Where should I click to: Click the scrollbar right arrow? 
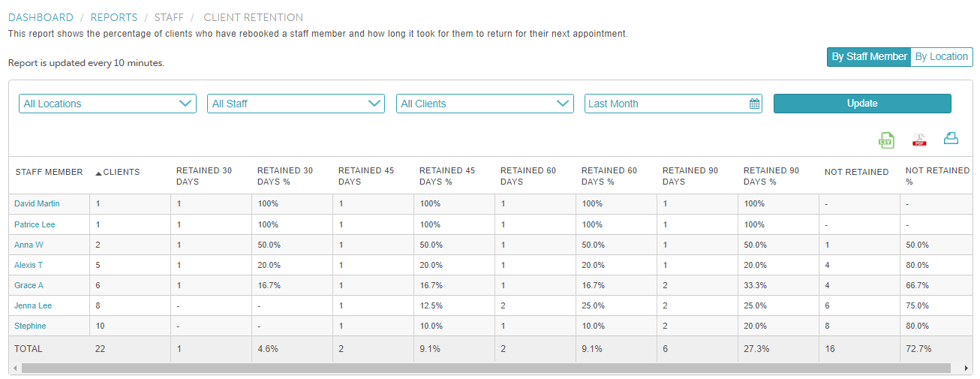pos(966,368)
